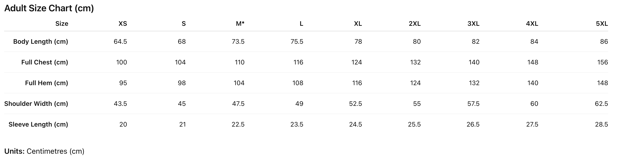Click Sleeve Length value 24.5 for XL
The image size is (644, 162).
pos(356,124)
